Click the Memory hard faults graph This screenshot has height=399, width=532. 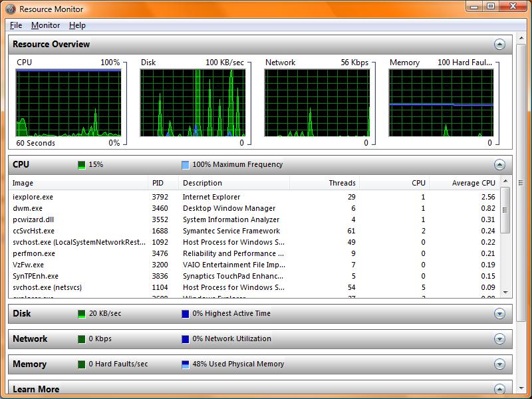tap(441, 103)
